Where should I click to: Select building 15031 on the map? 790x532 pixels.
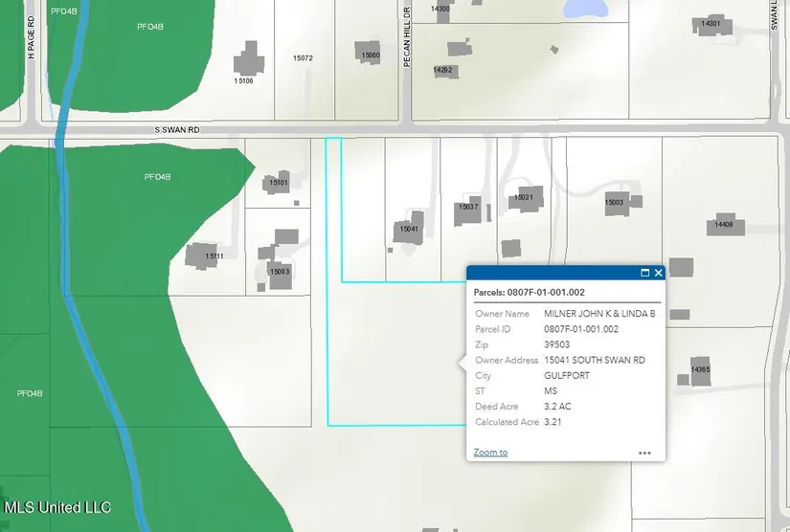524,199
